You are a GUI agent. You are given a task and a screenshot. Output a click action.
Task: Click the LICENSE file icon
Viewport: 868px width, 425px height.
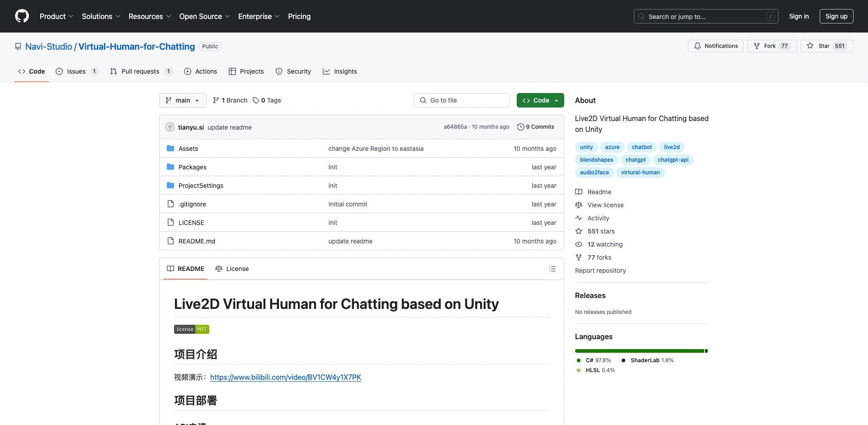pyautogui.click(x=170, y=223)
